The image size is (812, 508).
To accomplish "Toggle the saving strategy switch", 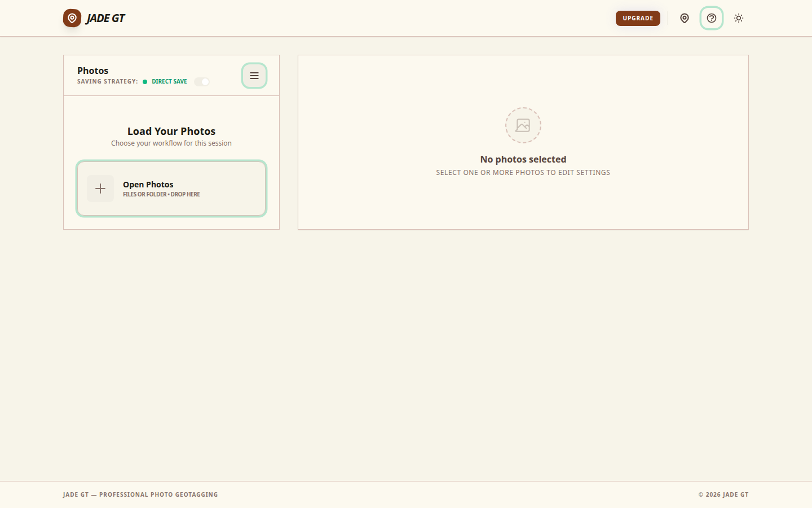I will [202, 82].
